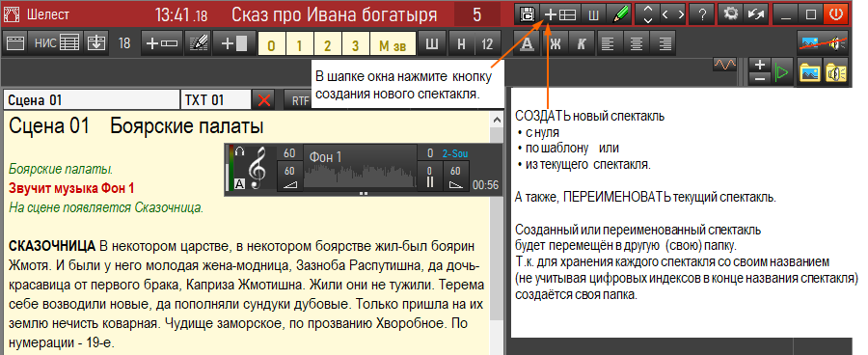Click the floppy disk save icon
The height and width of the screenshot is (355, 868).
coord(527,15)
